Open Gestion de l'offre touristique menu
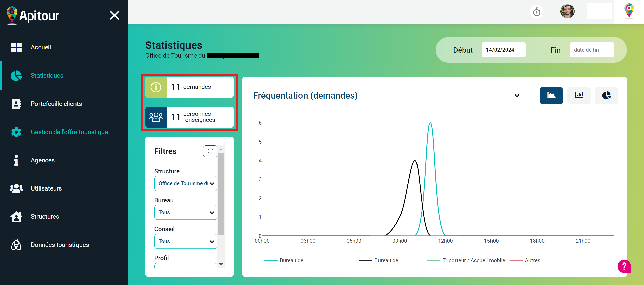 [x=69, y=132]
